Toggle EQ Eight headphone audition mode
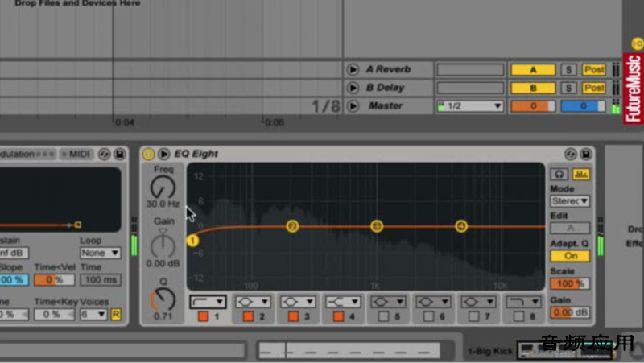This screenshot has height=363, width=644. click(x=559, y=174)
